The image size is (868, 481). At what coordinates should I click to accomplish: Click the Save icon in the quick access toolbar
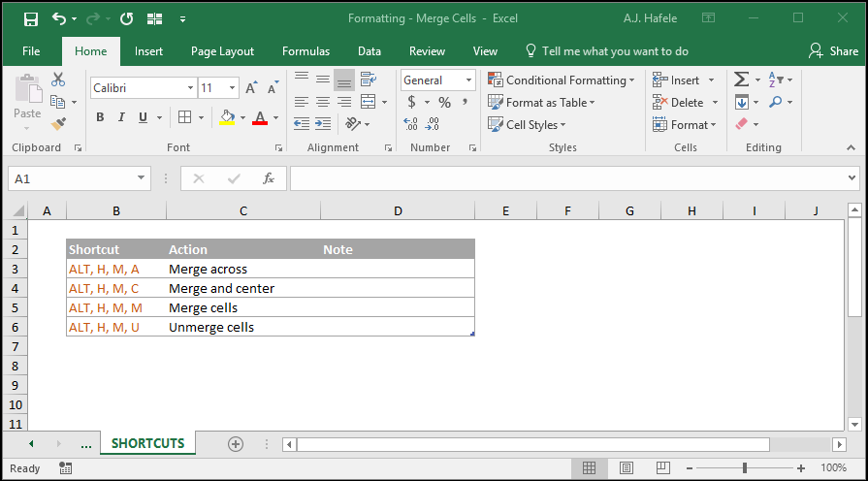tap(31, 19)
